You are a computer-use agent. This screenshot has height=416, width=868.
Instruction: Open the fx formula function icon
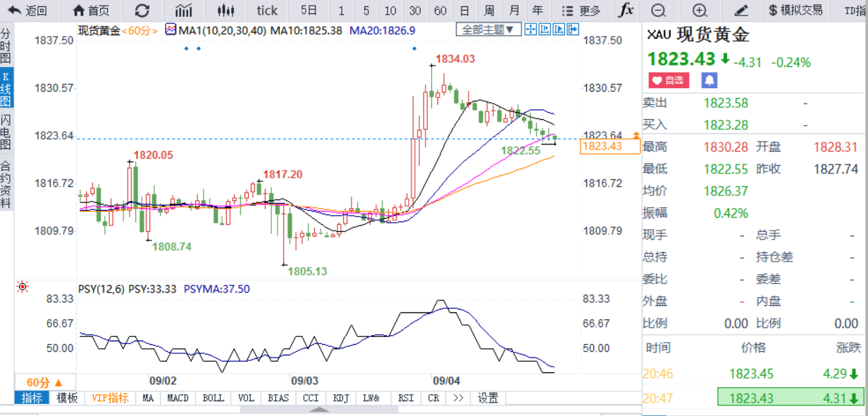coord(625,11)
